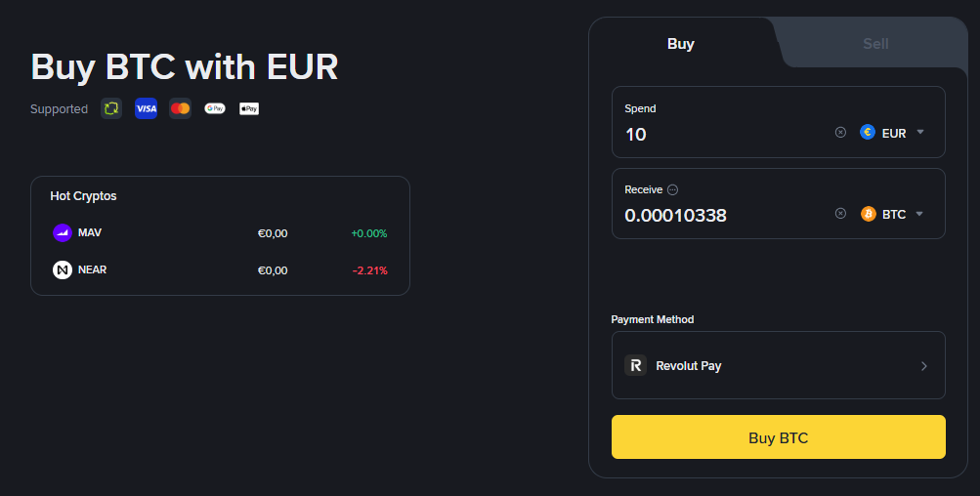The image size is (980, 496).
Task: Open the BTC crypto dropdown arrow
Action: (920, 214)
